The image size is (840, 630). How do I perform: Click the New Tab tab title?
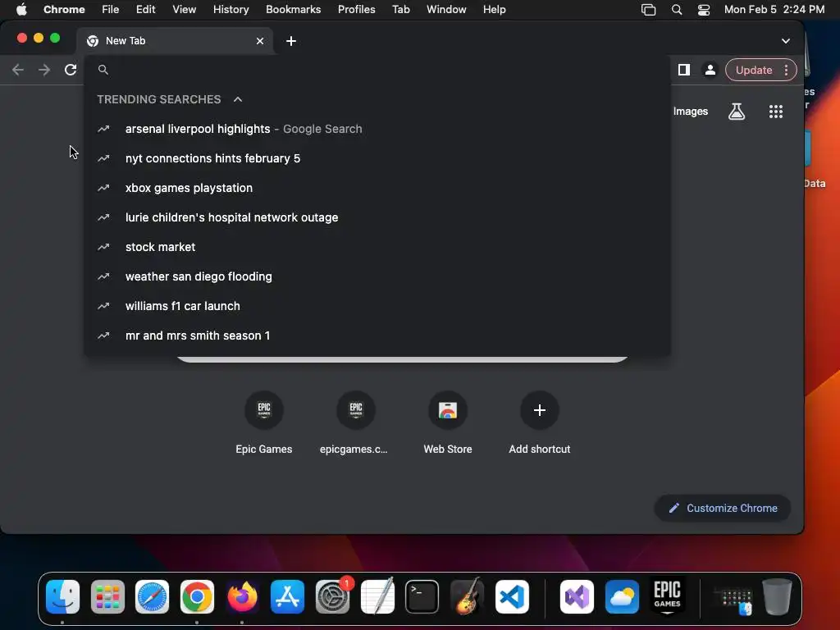point(126,41)
